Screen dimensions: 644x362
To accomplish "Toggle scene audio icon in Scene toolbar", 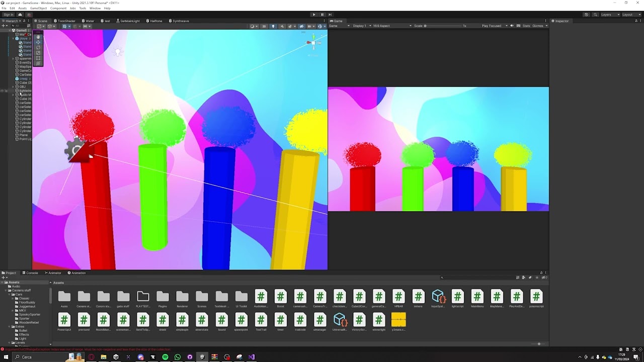I will [282, 26].
